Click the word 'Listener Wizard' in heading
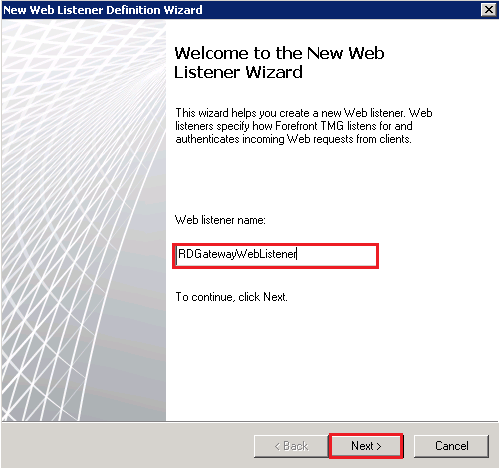The image size is (499, 468). [x=238, y=72]
